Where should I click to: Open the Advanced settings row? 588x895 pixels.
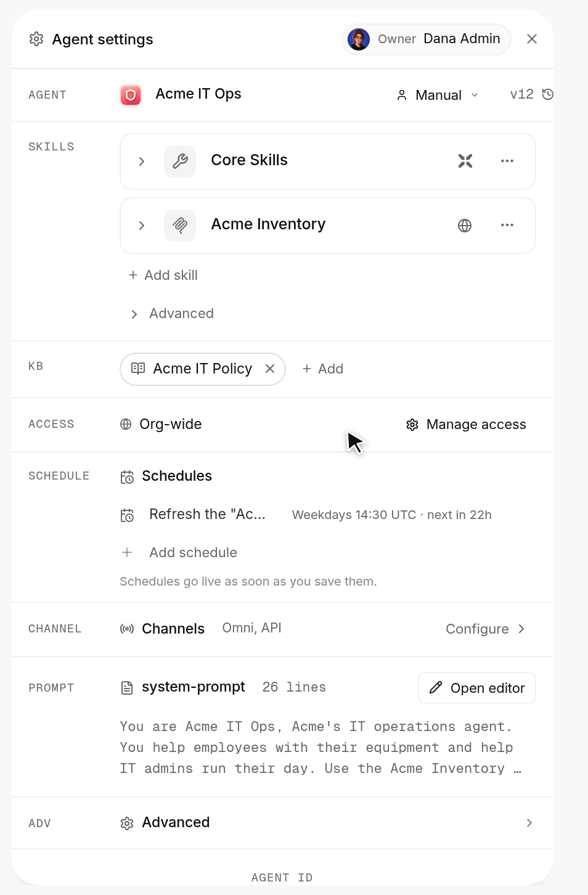(x=282, y=823)
